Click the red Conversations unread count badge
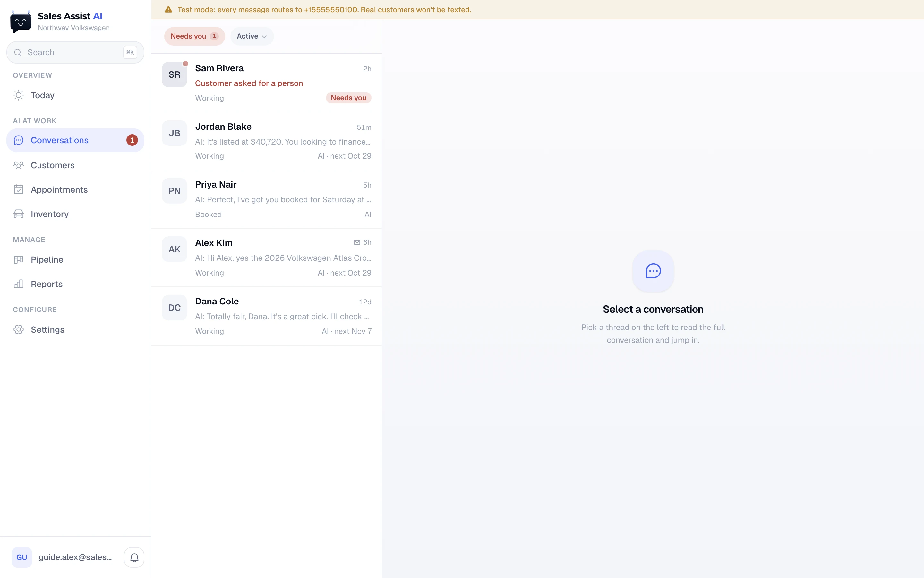 132,140
